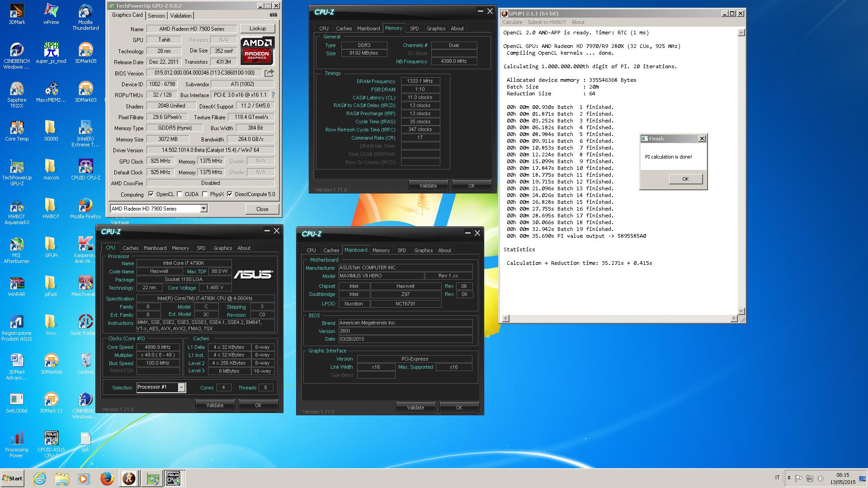Viewport: 868px width, 488px height.
Task: Expand the Processor #1 selection dropdown
Action: click(181, 387)
